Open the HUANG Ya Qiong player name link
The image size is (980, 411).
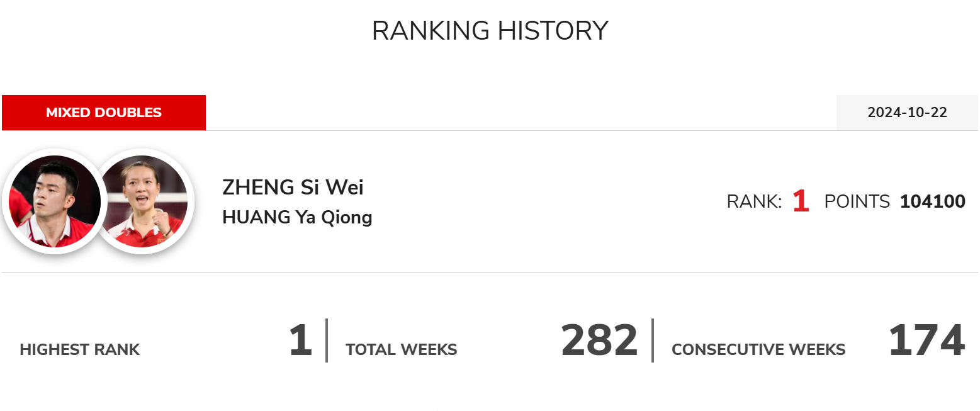click(297, 217)
